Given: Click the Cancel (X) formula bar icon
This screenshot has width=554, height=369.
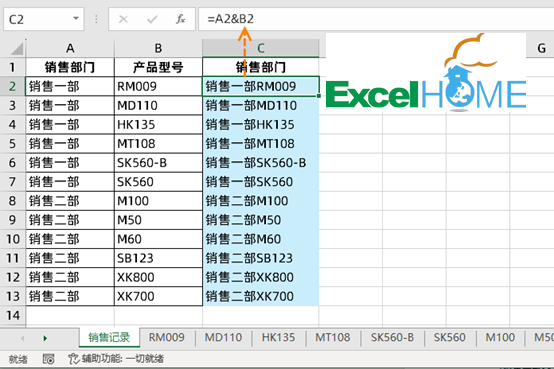Looking at the screenshot, I should click(123, 19).
